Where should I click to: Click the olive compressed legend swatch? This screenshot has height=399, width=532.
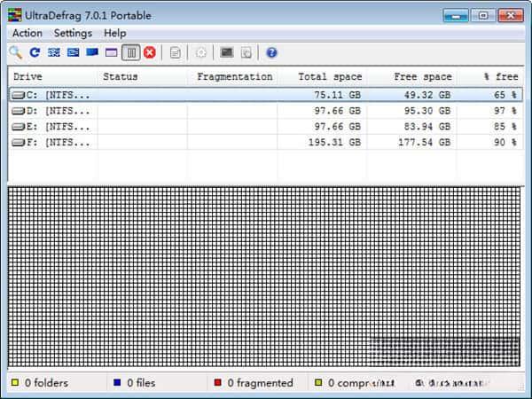pyautogui.click(x=318, y=383)
